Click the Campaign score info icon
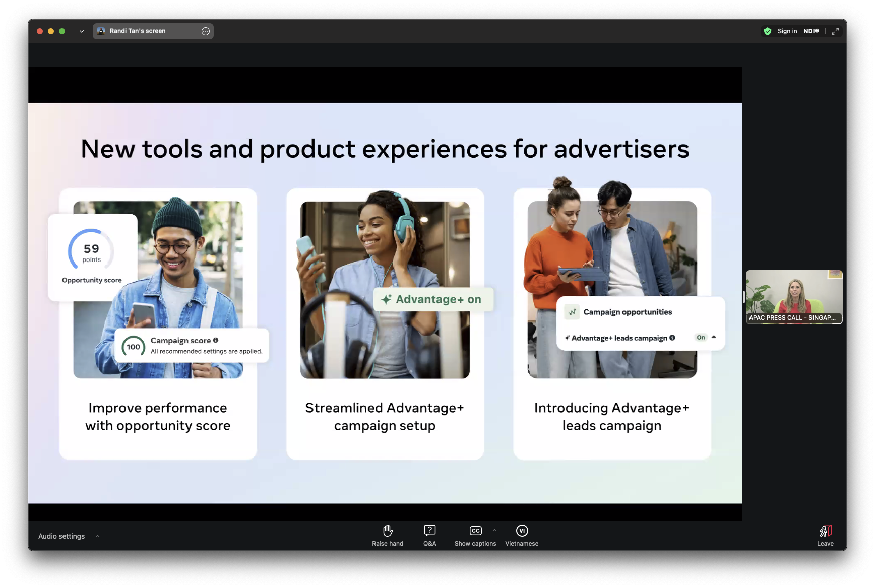This screenshot has height=588, width=875. point(216,340)
